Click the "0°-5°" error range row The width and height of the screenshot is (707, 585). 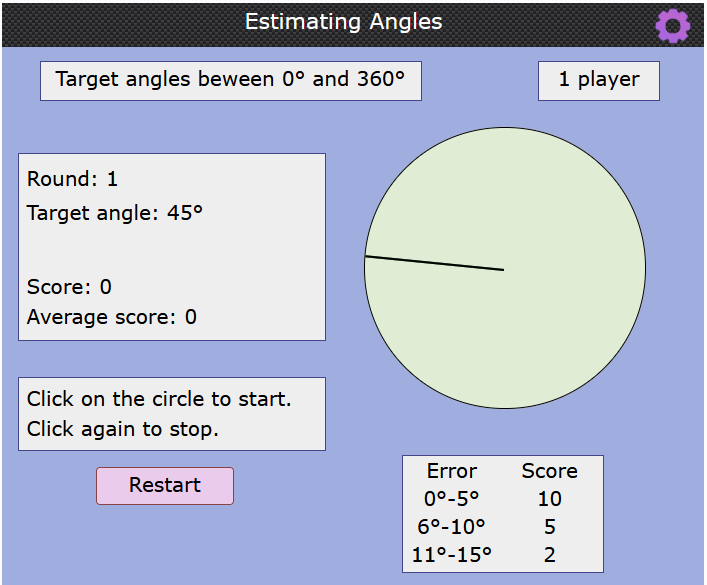pyautogui.click(x=452, y=499)
